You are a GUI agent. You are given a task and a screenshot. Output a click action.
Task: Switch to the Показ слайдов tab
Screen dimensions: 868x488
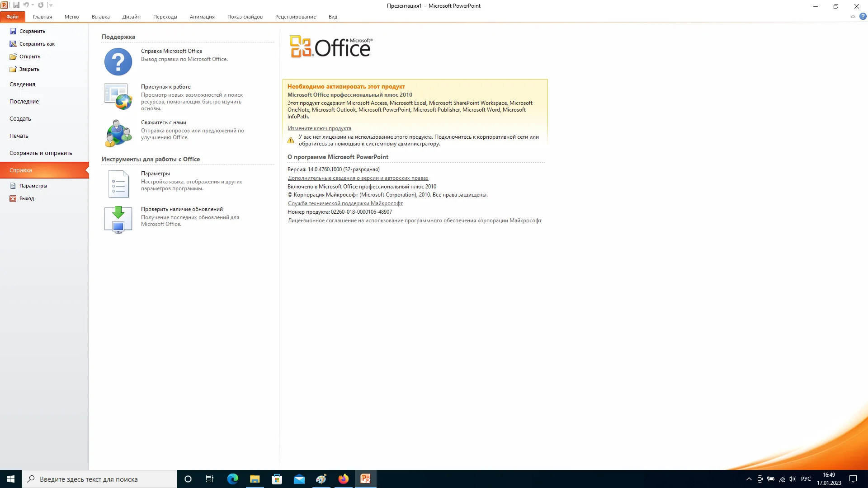click(x=245, y=17)
